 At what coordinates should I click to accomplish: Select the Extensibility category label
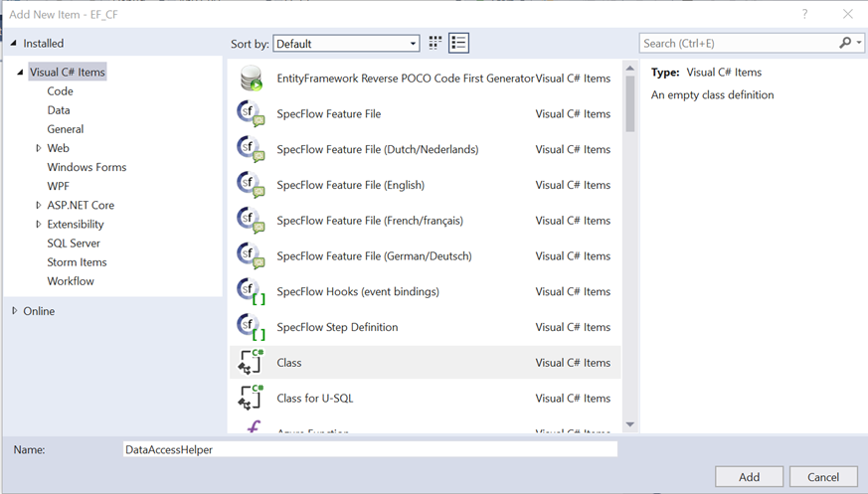pos(76,224)
